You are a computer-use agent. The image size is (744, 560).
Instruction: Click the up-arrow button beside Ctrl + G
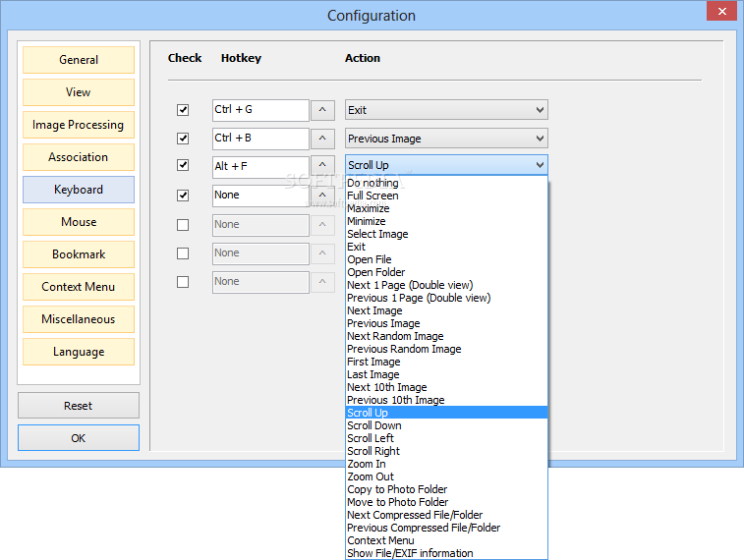[322, 110]
